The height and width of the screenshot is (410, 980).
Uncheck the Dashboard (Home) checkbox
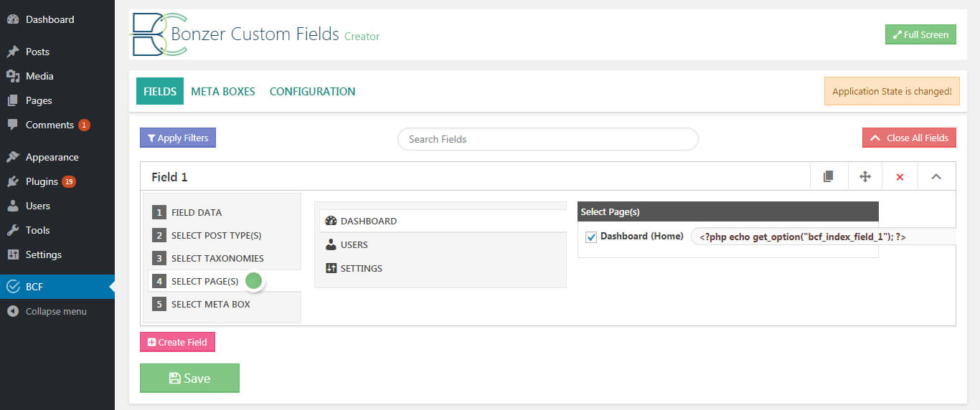click(x=591, y=237)
